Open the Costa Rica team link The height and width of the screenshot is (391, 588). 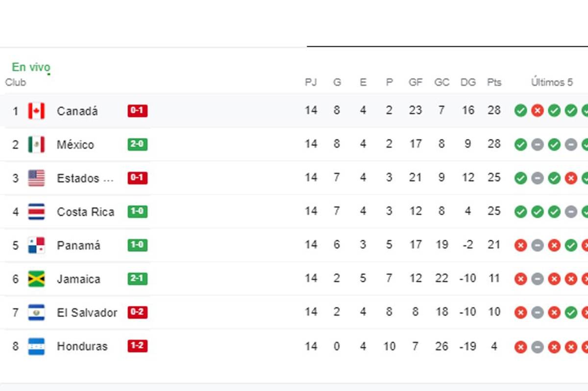pos(85,212)
